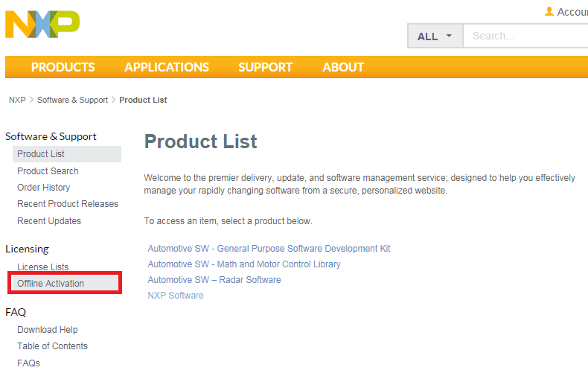Image resolution: width=588 pixels, height=382 pixels.
Task: Open Download Help under FAQ
Action: (x=48, y=330)
